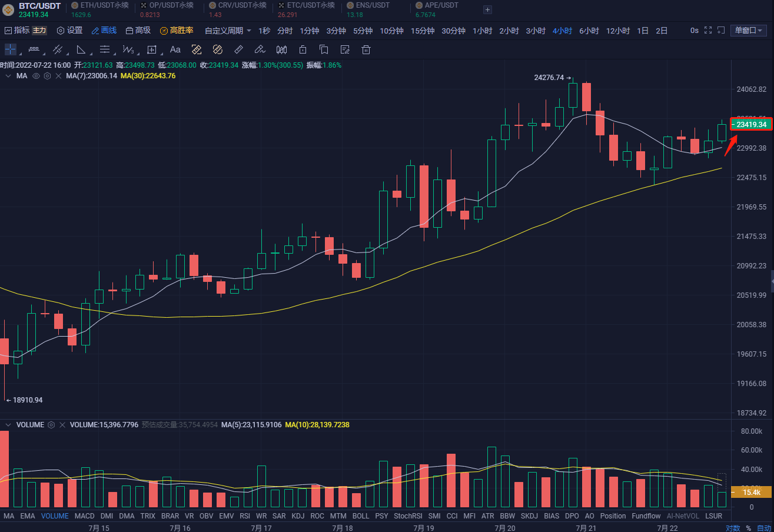774x532 pixels.
Task: Open the 自定义周期 custom period dropdown
Action: (228, 31)
